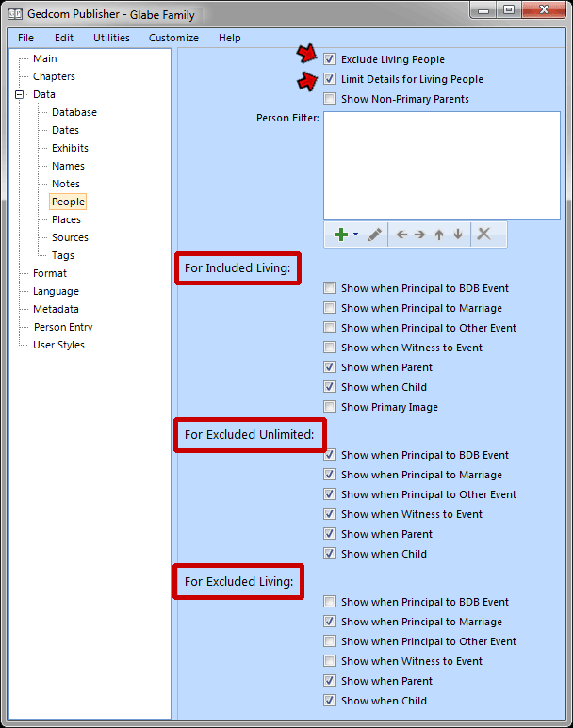
Task: Enable Show Non-Primary Parents
Action: (330, 99)
